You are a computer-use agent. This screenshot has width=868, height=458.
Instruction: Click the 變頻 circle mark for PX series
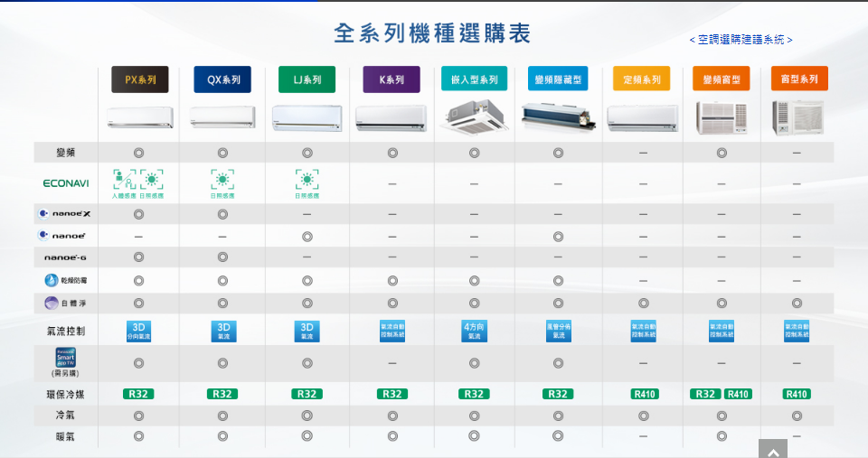click(138, 153)
